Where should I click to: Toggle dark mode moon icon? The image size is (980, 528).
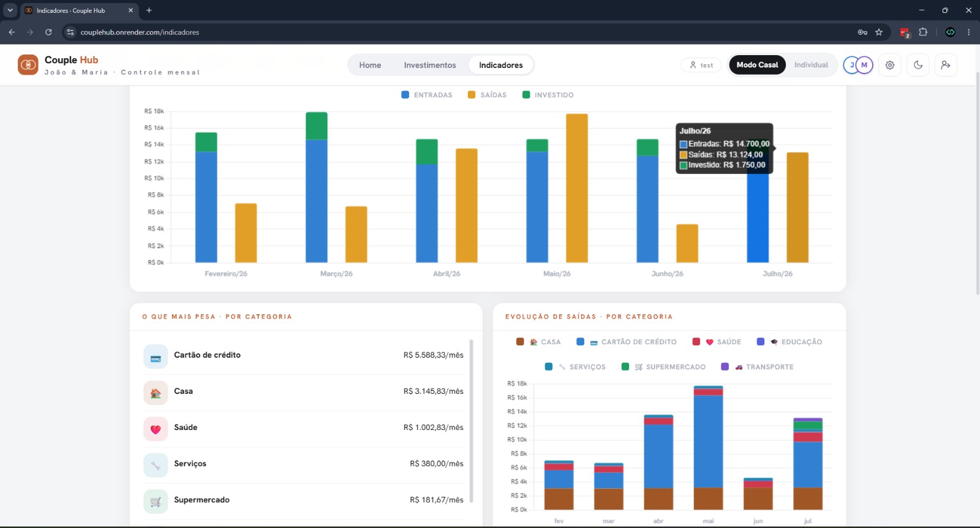[x=918, y=65]
